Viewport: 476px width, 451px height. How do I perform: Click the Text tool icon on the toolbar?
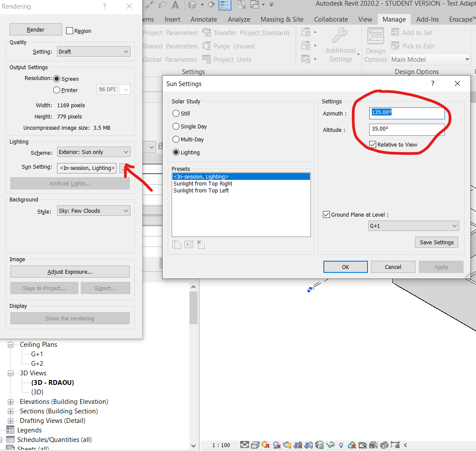point(175,5)
